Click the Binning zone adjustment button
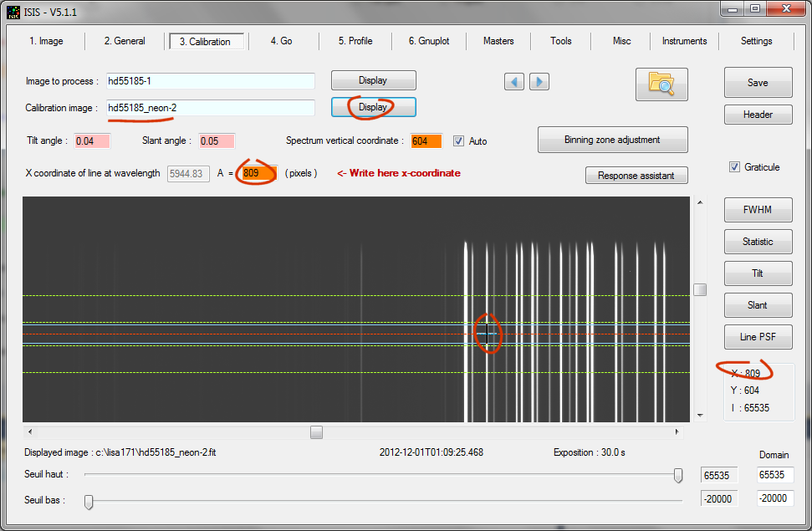 click(612, 140)
